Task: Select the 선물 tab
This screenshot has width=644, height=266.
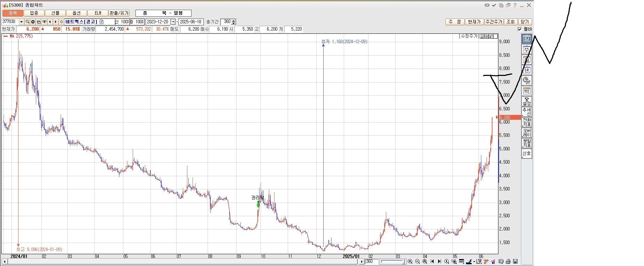Action: click(x=55, y=13)
